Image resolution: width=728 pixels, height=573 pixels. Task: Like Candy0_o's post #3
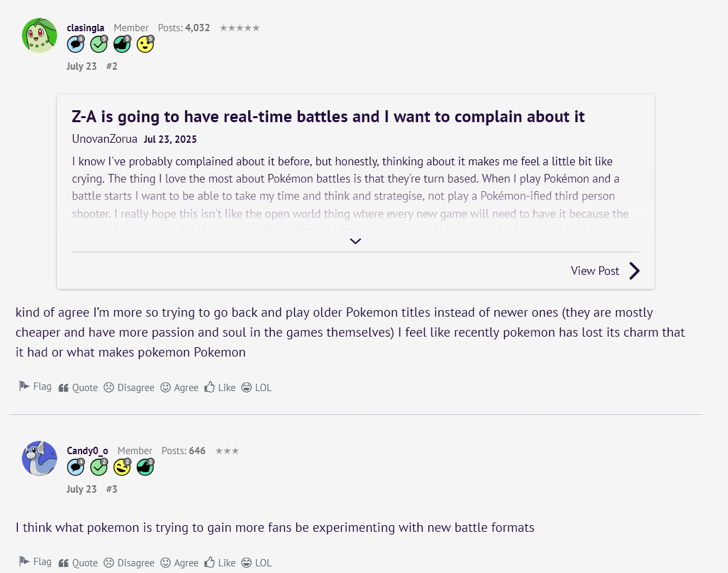pos(220,563)
